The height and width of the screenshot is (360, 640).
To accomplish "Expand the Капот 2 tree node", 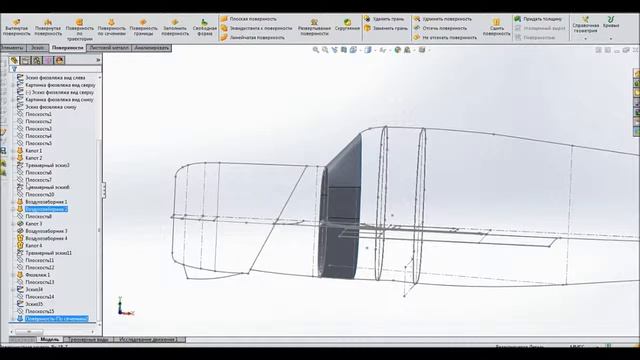I will 13,158.
